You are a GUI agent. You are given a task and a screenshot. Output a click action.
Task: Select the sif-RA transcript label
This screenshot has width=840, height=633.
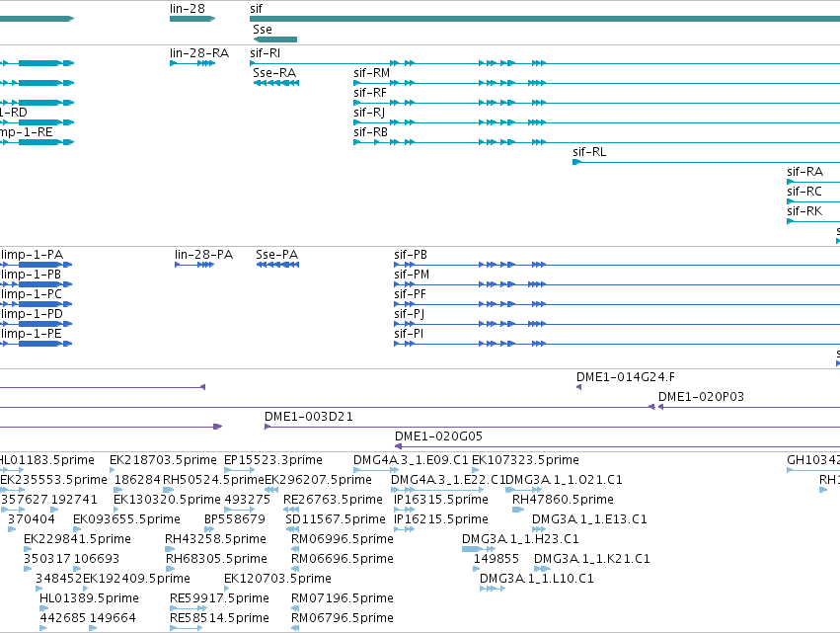click(x=804, y=173)
